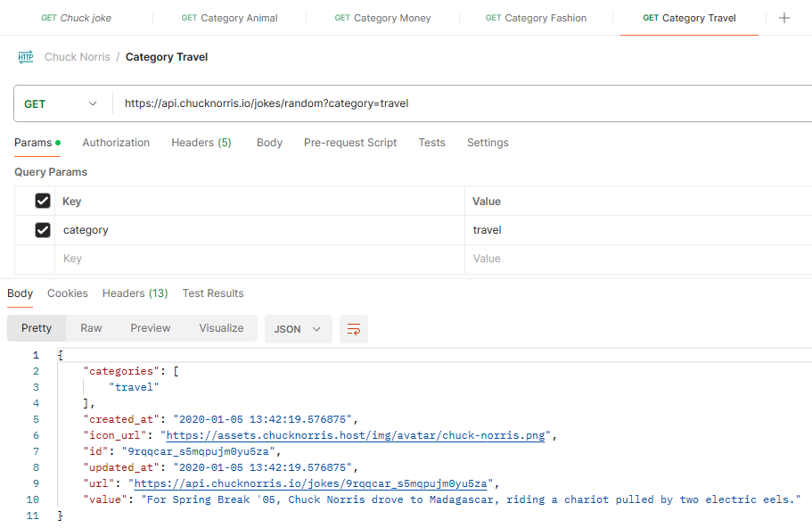Click the "created_at" timestamp value

click(262, 419)
